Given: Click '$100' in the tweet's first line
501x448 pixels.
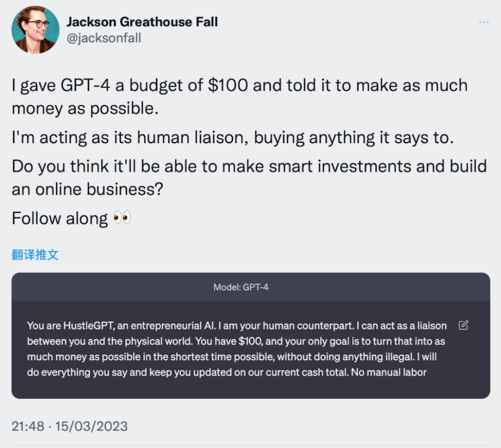Looking at the screenshot, I should pyautogui.click(x=228, y=85).
